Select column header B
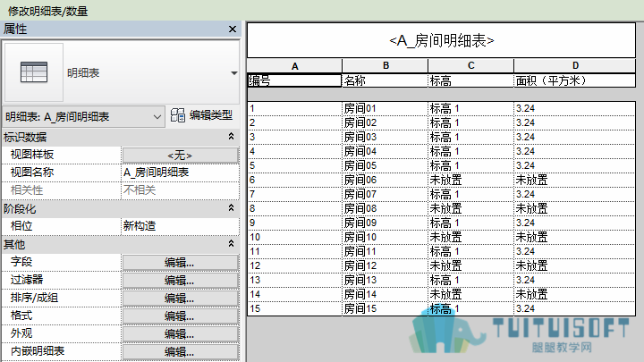 point(386,65)
